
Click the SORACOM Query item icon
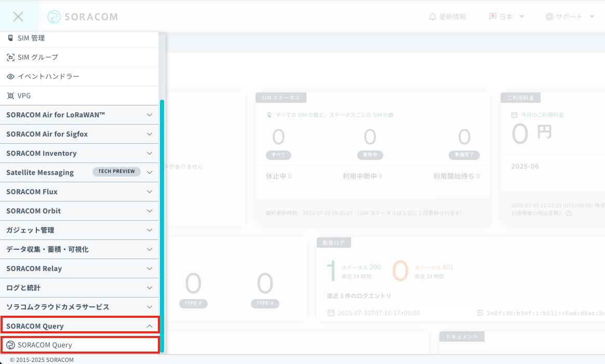pyautogui.click(x=11, y=345)
